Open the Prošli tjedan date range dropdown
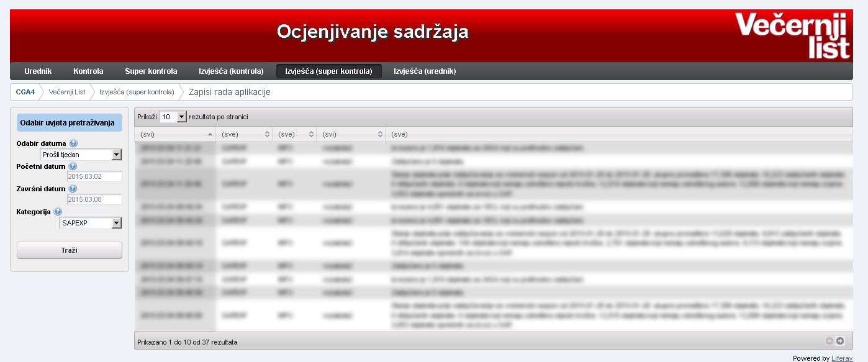The image size is (868, 362). (x=81, y=155)
